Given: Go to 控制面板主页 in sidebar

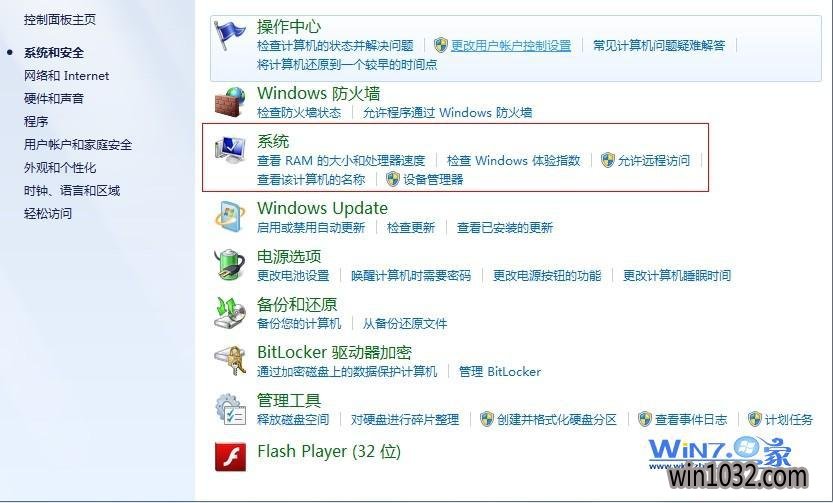Looking at the screenshot, I should point(60,20).
